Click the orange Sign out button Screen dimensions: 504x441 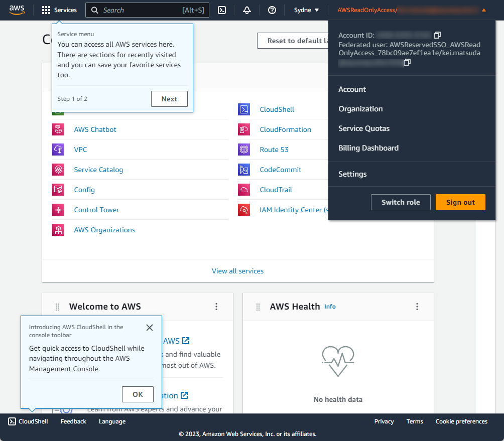click(460, 202)
